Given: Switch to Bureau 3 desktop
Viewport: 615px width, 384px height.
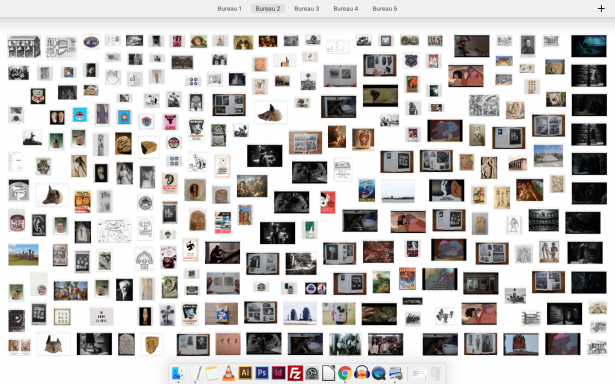Looking at the screenshot, I should [307, 9].
